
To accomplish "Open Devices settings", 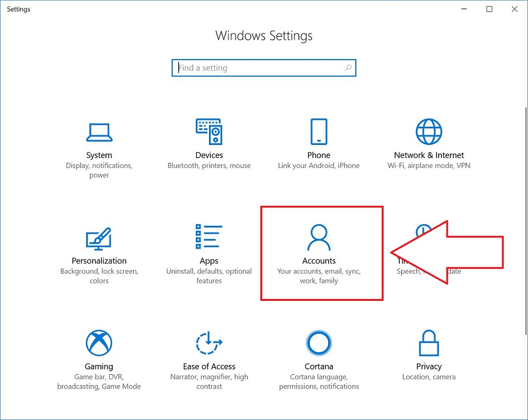I will pos(209,143).
